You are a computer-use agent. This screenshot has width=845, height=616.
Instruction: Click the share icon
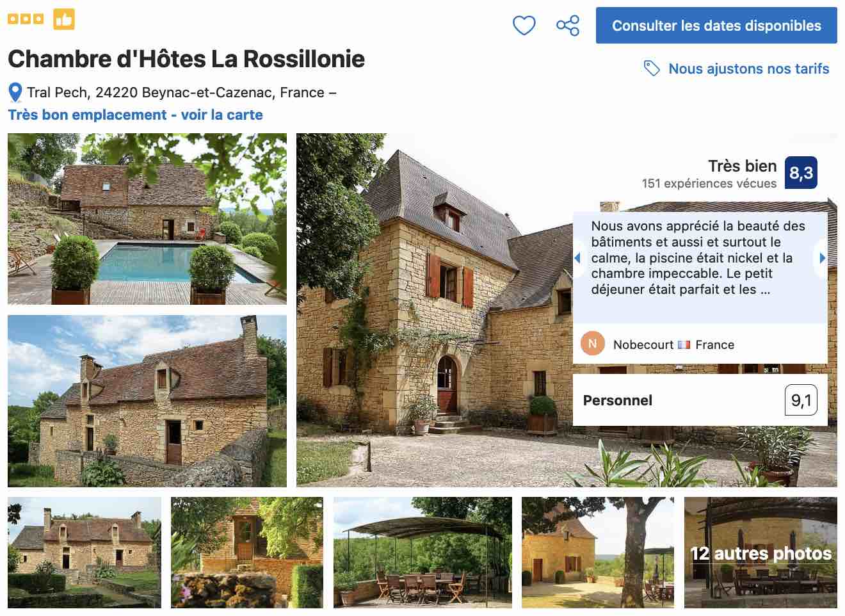tap(568, 26)
